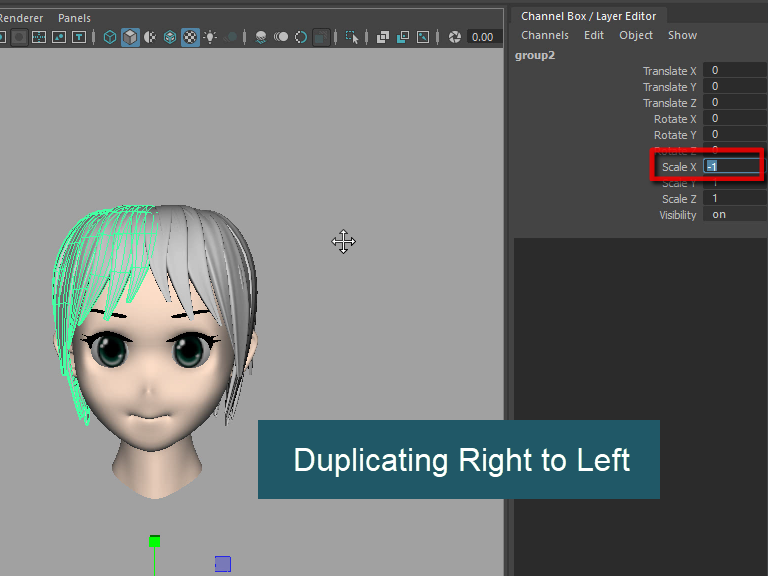Image resolution: width=768 pixels, height=576 pixels.
Task: Click the lightbulb Use All Lights icon
Action: coord(210,37)
